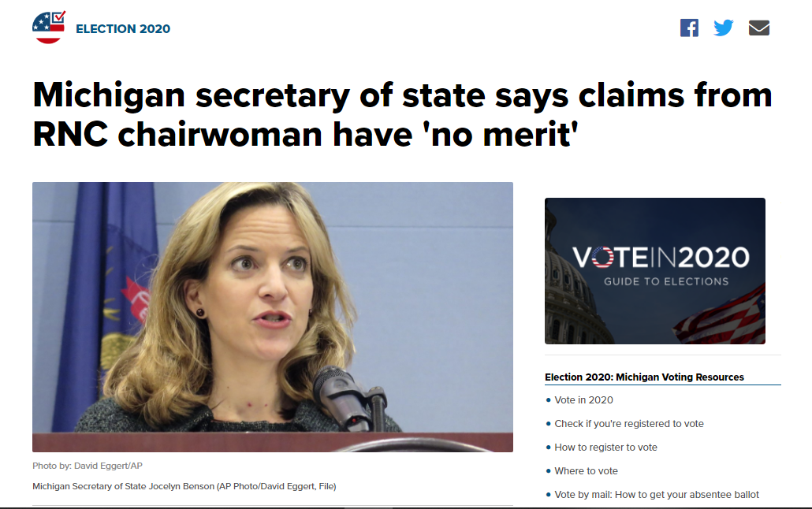Open the Vote in 2020 banner

tap(654, 271)
